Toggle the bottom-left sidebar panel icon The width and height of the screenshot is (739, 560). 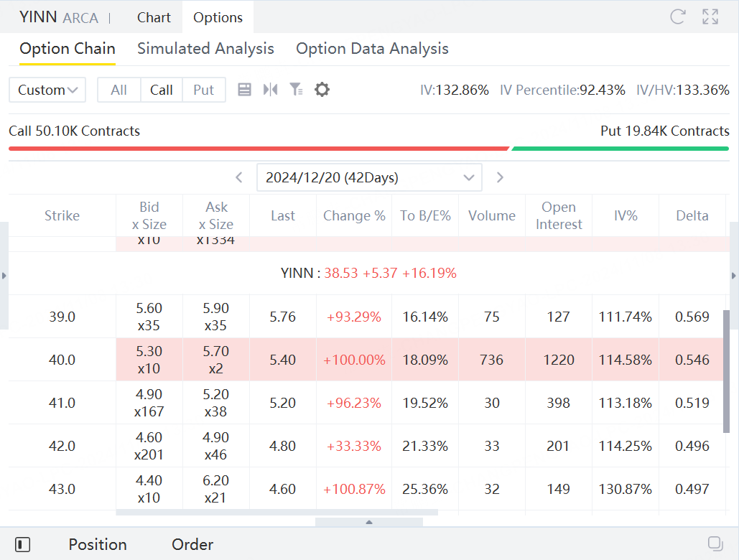(23, 544)
